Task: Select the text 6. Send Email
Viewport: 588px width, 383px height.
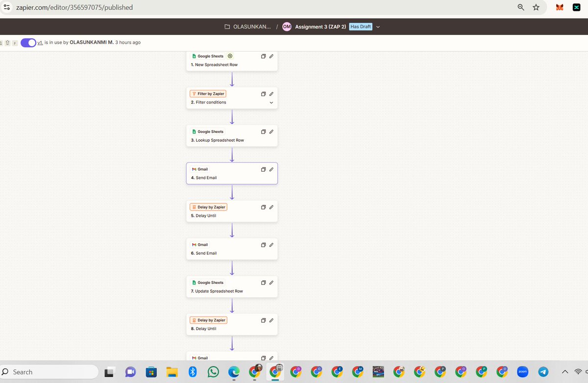Action: (x=204, y=254)
